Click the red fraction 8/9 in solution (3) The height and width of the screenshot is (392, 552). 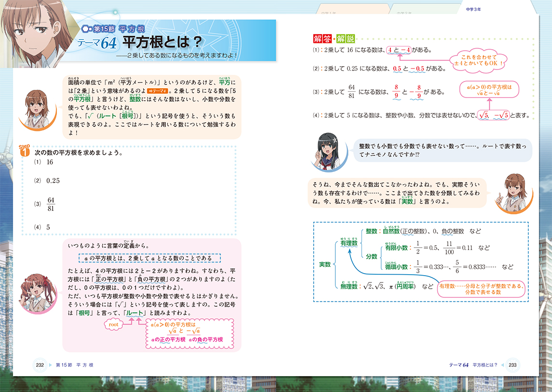(397, 92)
